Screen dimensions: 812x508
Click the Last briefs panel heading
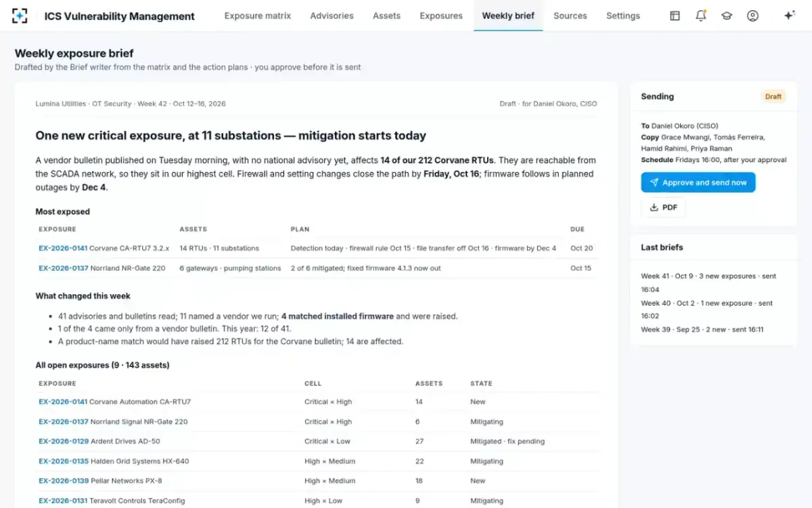click(662, 247)
